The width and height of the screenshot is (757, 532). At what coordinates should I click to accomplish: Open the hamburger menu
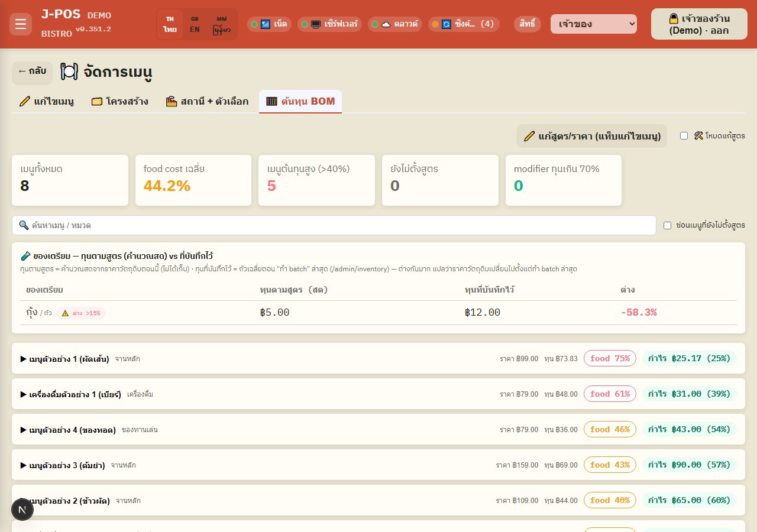click(21, 24)
